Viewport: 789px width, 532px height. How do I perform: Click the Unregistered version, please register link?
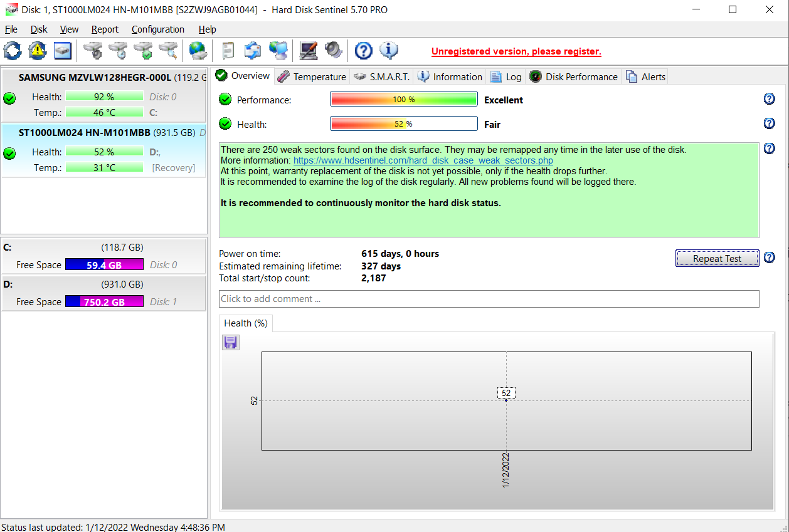[x=516, y=51]
